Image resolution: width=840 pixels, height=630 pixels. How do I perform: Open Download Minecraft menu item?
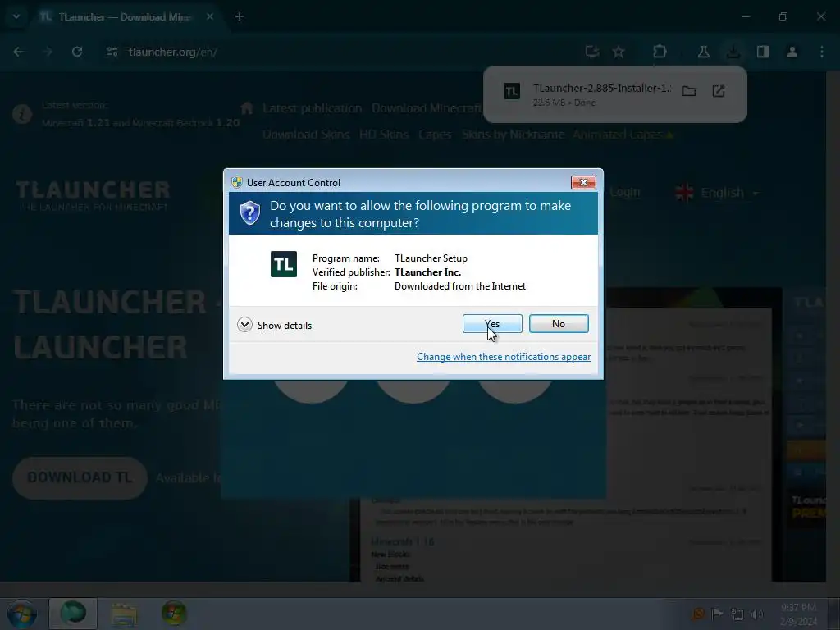[x=427, y=108]
